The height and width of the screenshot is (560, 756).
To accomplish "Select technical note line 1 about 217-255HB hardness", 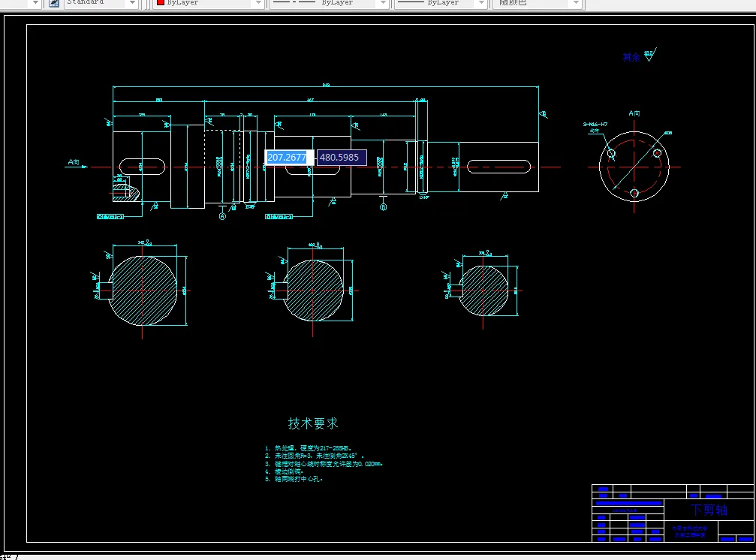I will coord(308,448).
